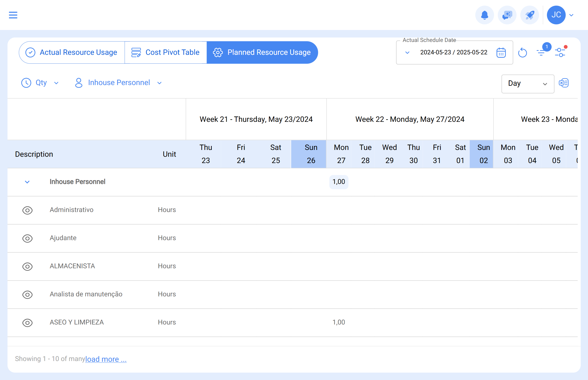588x380 pixels.
Task: Open the AI chat assistant icon
Action: 507,15
